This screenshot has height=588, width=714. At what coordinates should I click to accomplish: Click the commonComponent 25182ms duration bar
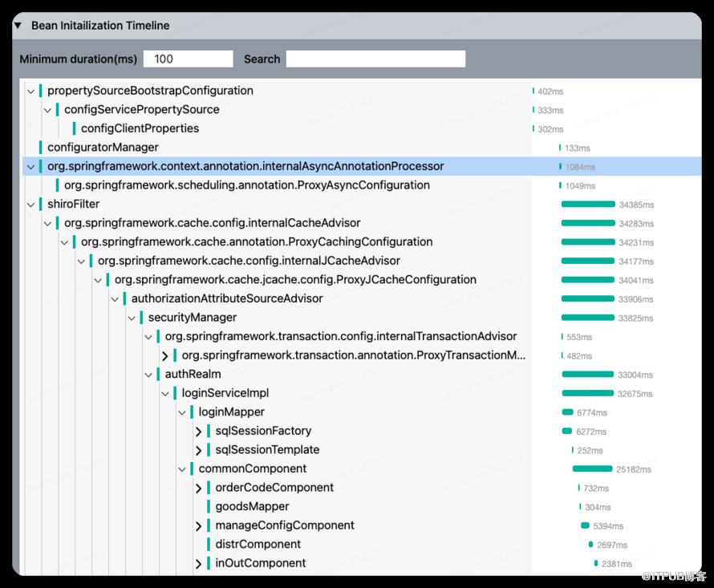[x=592, y=468]
